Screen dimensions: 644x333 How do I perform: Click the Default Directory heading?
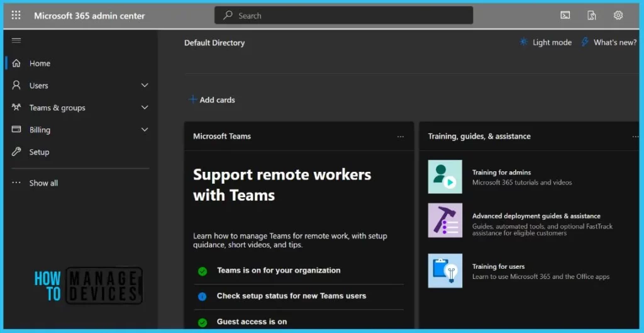(214, 43)
